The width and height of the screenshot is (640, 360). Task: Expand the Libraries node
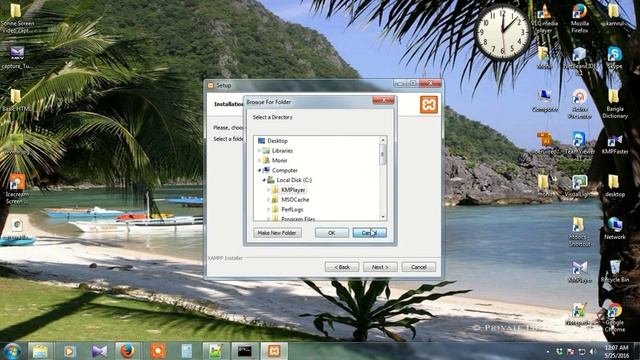pos(259,151)
